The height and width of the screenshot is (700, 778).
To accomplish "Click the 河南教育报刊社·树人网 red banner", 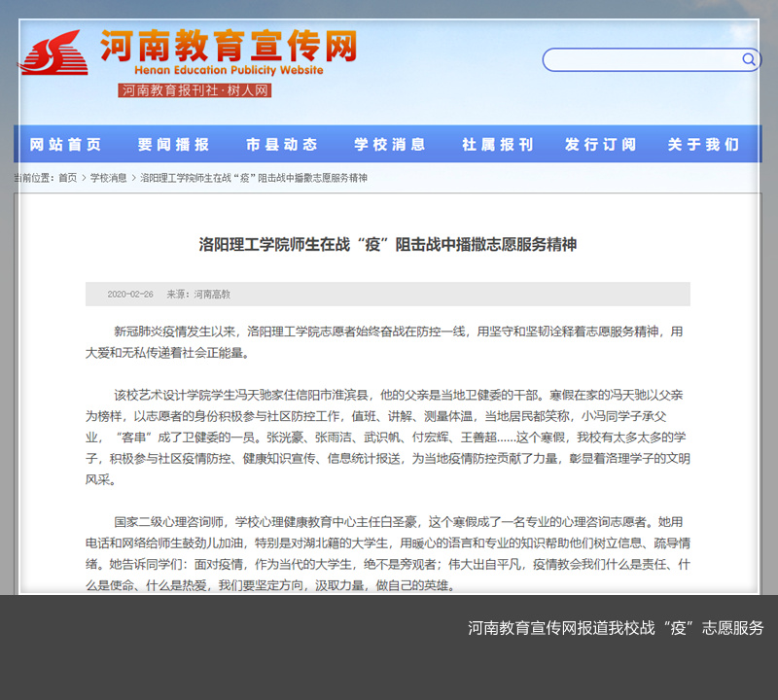I will tap(195, 90).
